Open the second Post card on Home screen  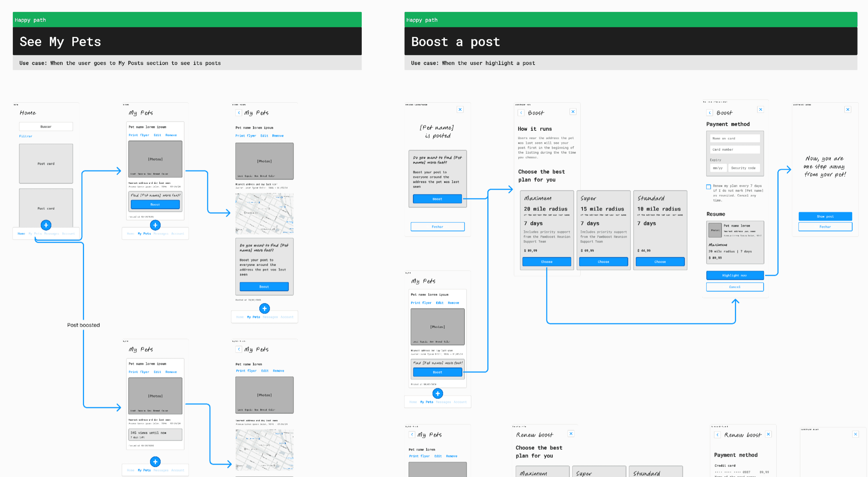46,208
